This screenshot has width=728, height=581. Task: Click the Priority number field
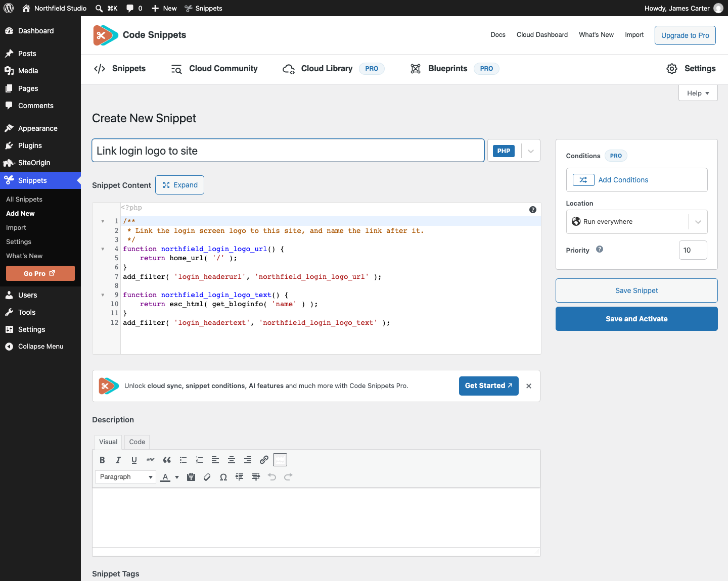(x=693, y=250)
